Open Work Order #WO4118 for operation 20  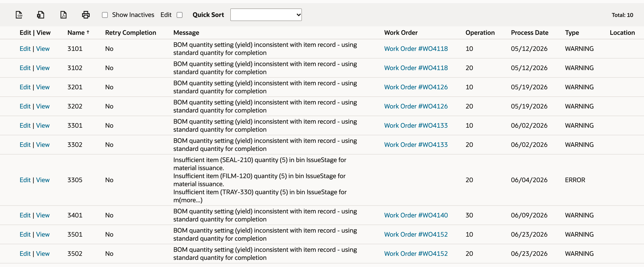[x=416, y=68]
